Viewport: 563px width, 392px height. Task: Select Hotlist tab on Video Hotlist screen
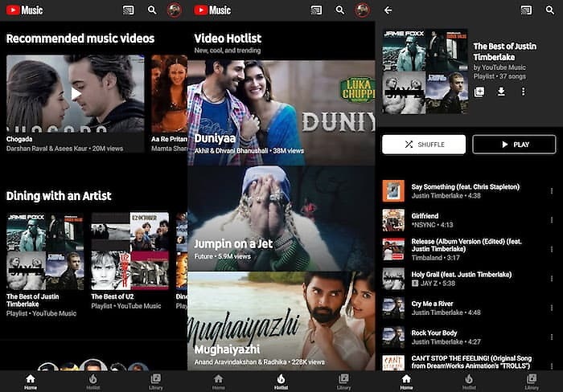point(281,382)
